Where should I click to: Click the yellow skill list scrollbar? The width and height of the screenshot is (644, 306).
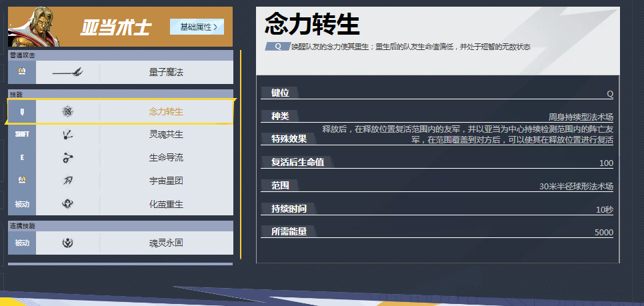coord(240,153)
